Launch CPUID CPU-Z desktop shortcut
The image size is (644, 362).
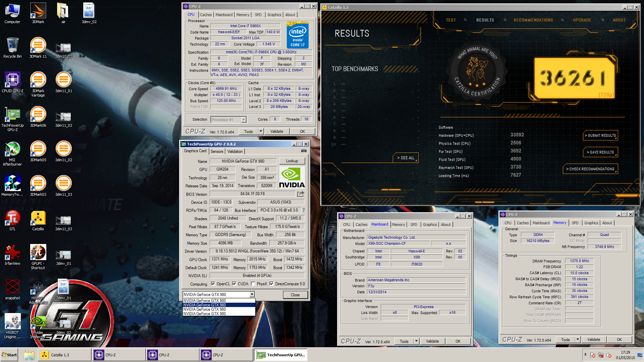point(12,82)
